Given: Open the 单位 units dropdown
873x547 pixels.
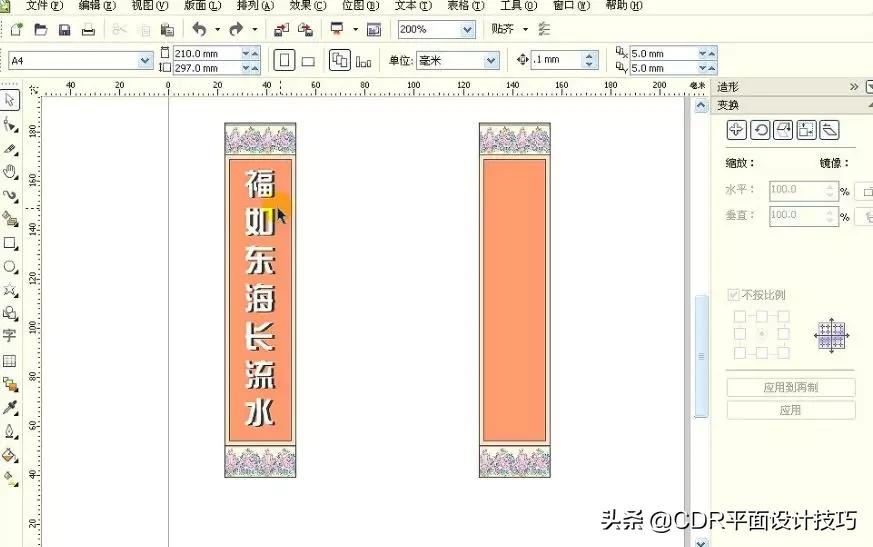Looking at the screenshot, I should (x=491, y=61).
